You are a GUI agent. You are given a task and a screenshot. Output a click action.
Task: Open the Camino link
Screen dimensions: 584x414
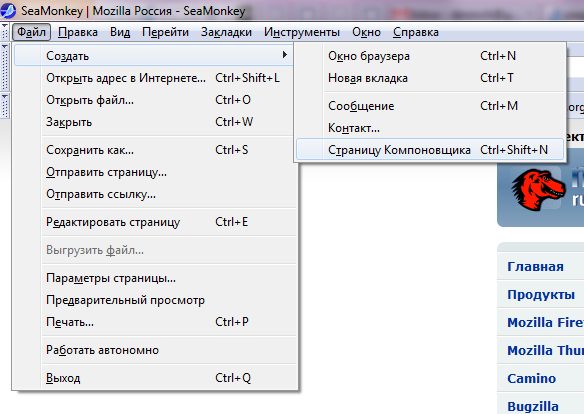coord(531,378)
